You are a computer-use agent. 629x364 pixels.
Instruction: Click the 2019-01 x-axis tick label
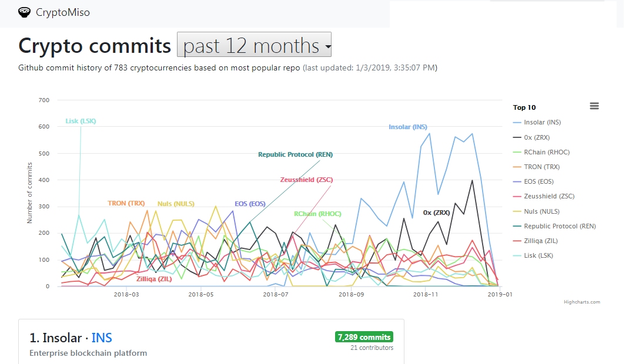click(500, 294)
